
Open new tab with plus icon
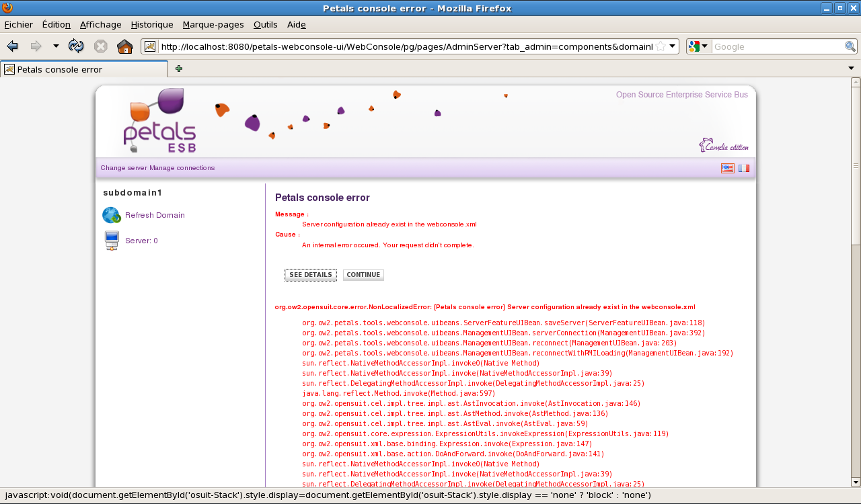pos(179,69)
